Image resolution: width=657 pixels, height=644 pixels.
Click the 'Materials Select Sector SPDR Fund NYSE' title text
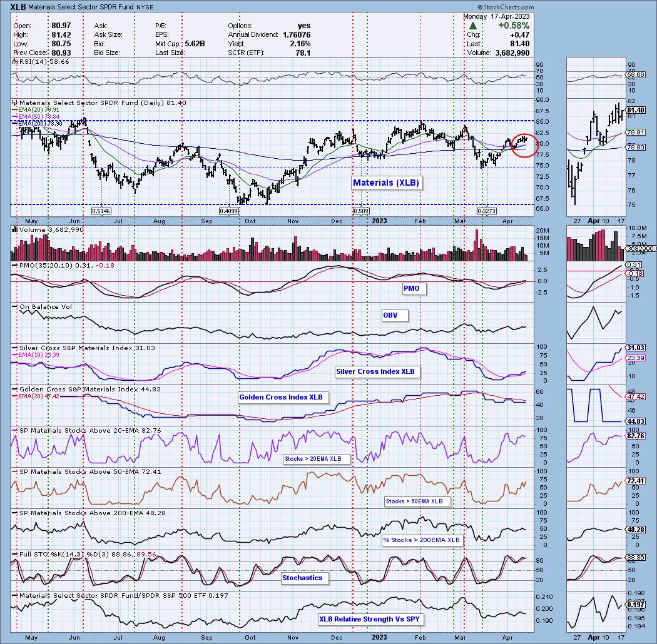point(91,7)
